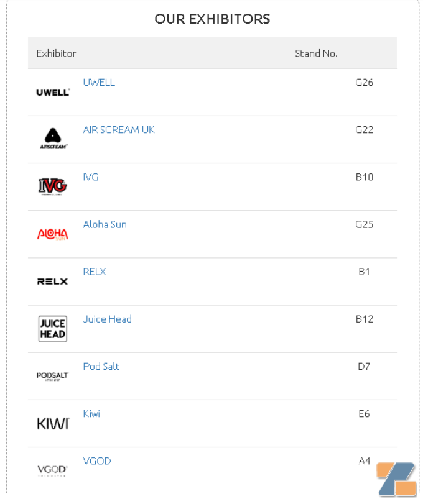Go to the Pod Salt link
The height and width of the screenshot is (504, 423).
[x=101, y=366]
